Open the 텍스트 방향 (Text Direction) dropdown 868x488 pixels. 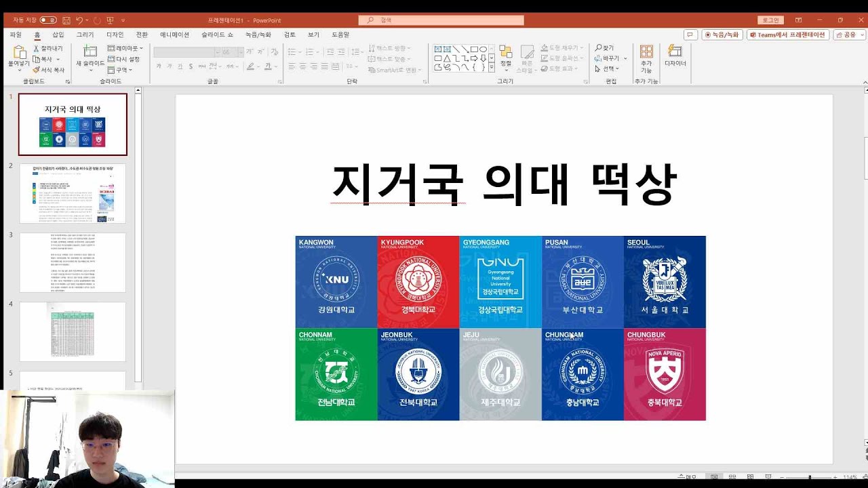click(389, 48)
